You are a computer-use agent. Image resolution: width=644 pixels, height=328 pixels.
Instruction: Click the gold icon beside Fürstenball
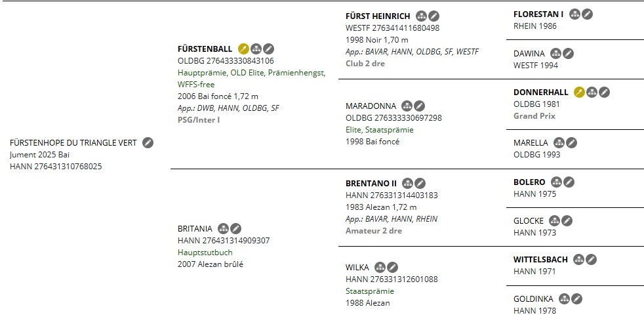(x=243, y=49)
